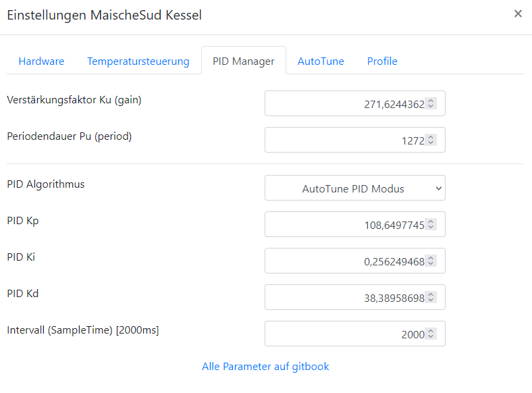Click the stepper arrows on PID Ki field

(x=431, y=261)
